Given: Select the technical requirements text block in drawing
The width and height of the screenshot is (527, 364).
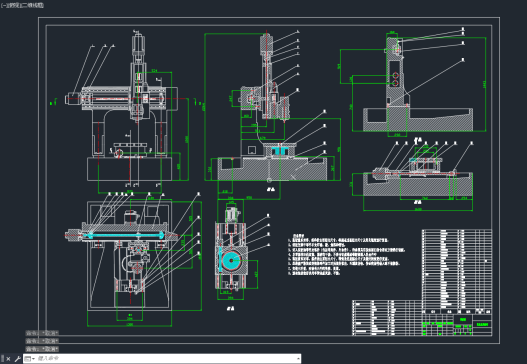Looking at the screenshot, I should tap(346, 254).
